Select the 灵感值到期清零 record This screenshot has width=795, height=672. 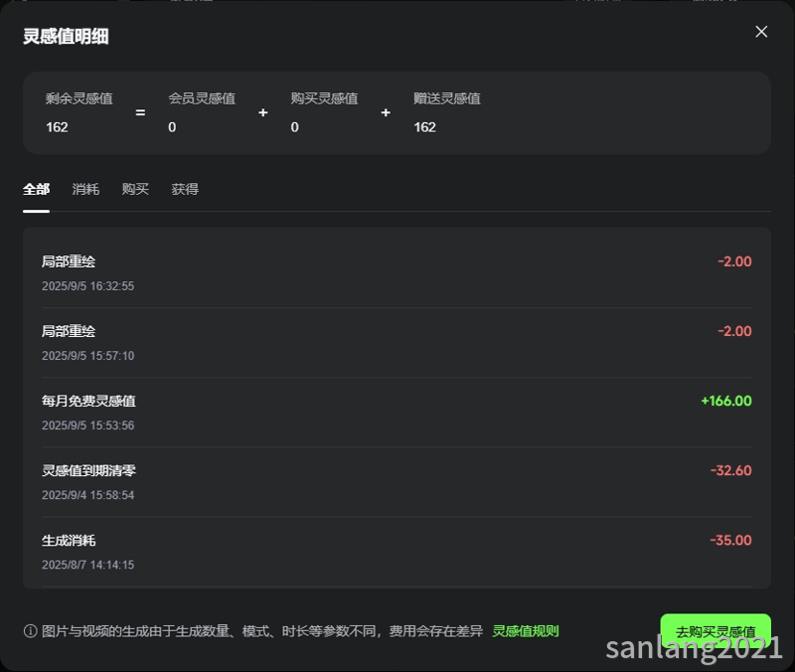[397, 482]
